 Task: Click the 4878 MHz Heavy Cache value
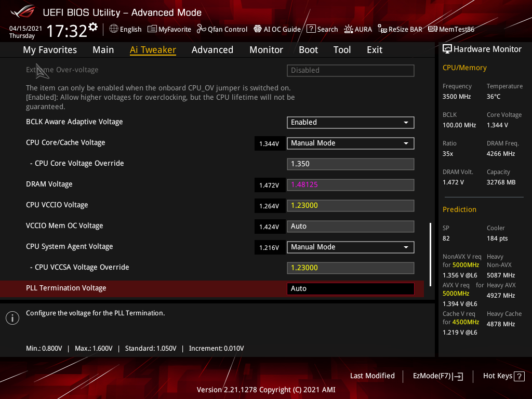coord(501,324)
